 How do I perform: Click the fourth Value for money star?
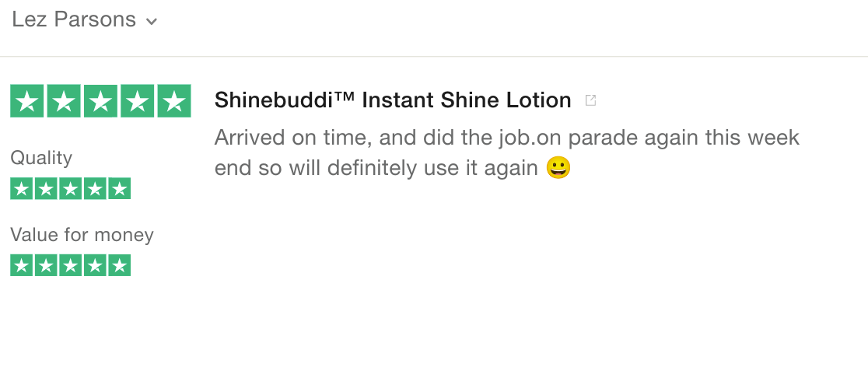coord(95,266)
